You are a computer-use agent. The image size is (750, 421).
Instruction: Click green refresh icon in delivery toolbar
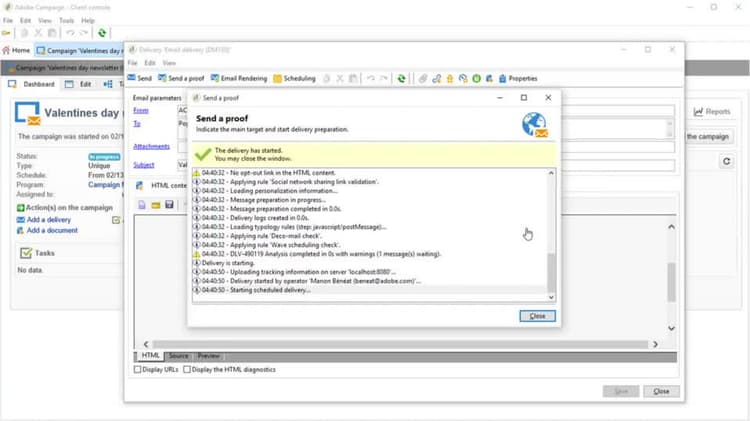click(401, 78)
